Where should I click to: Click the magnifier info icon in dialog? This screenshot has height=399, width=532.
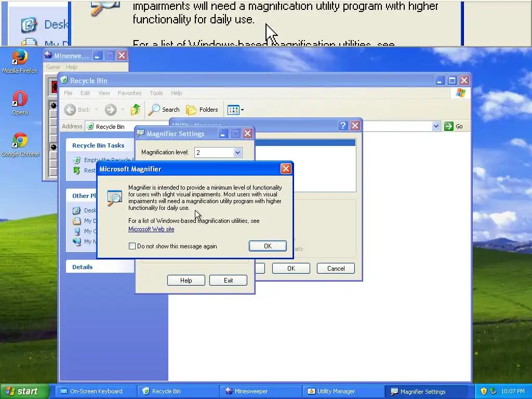coord(115,198)
